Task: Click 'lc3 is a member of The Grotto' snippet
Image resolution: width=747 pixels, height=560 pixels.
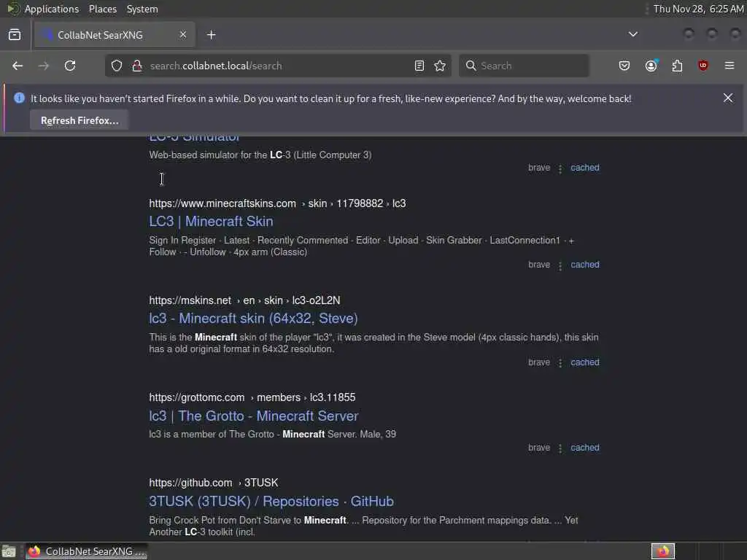Action: pyautogui.click(x=273, y=435)
